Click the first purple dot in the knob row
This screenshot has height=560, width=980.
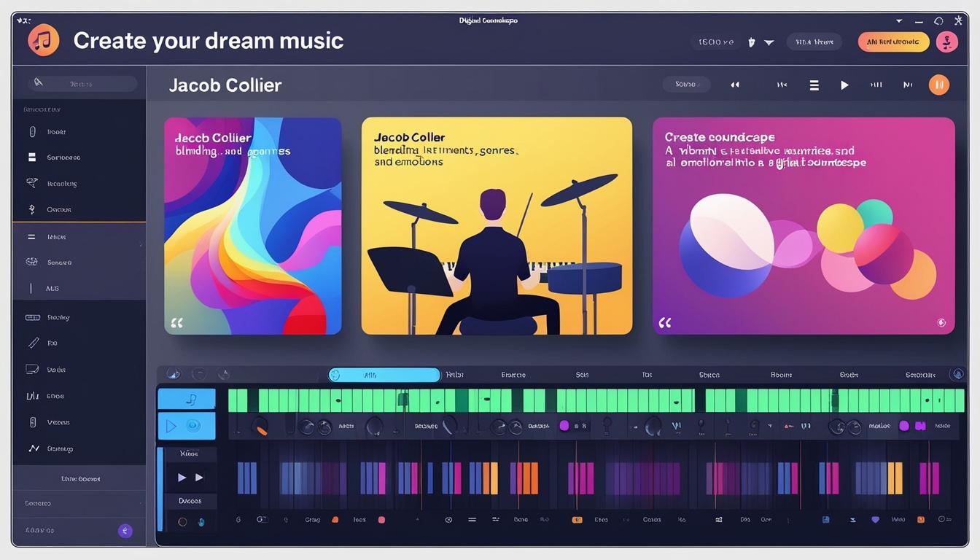(x=564, y=425)
